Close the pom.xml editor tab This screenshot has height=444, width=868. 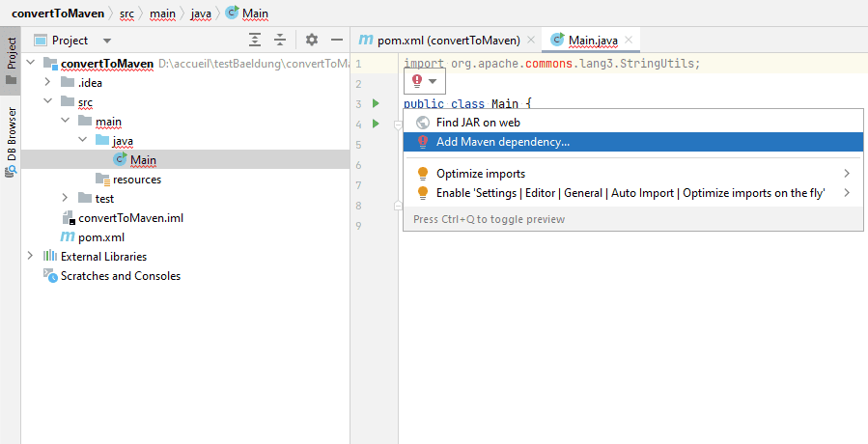[x=531, y=40]
